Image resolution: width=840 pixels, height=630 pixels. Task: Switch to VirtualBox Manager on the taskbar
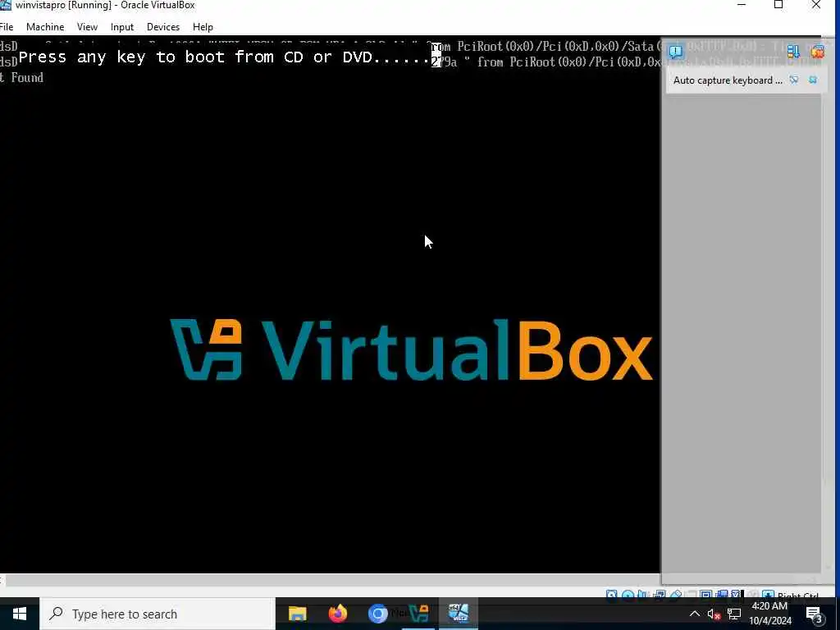pyautogui.click(x=418, y=614)
